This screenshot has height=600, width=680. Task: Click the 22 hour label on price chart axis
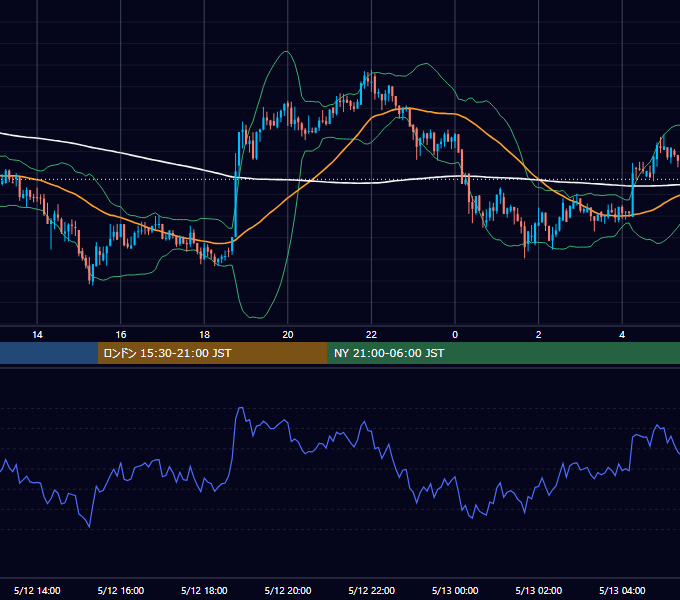(371, 335)
